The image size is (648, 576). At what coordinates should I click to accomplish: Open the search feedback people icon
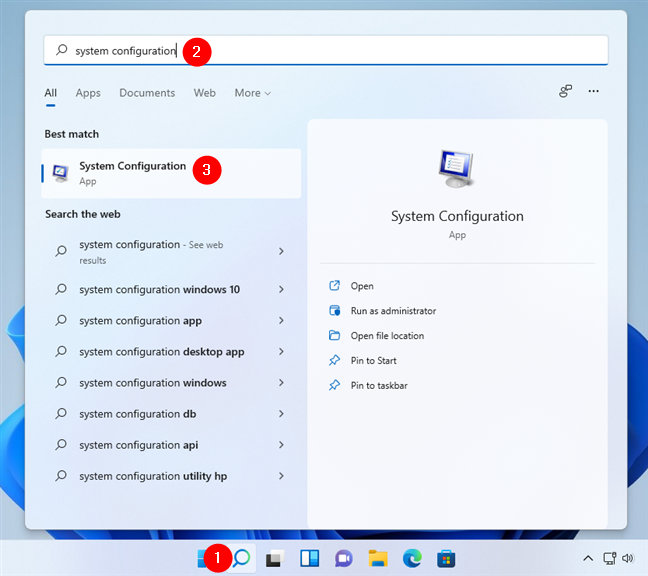pos(565,91)
